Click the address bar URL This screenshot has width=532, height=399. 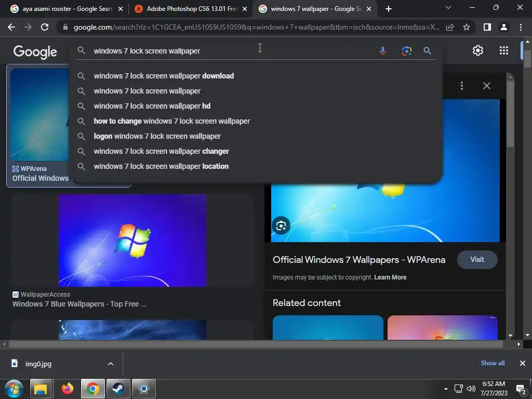click(257, 27)
